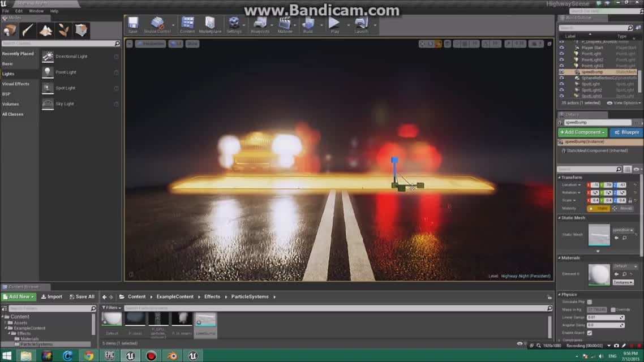The width and height of the screenshot is (644, 362).
Task: Open the Edit menu
Action: pyautogui.click(x=19, y=11)
